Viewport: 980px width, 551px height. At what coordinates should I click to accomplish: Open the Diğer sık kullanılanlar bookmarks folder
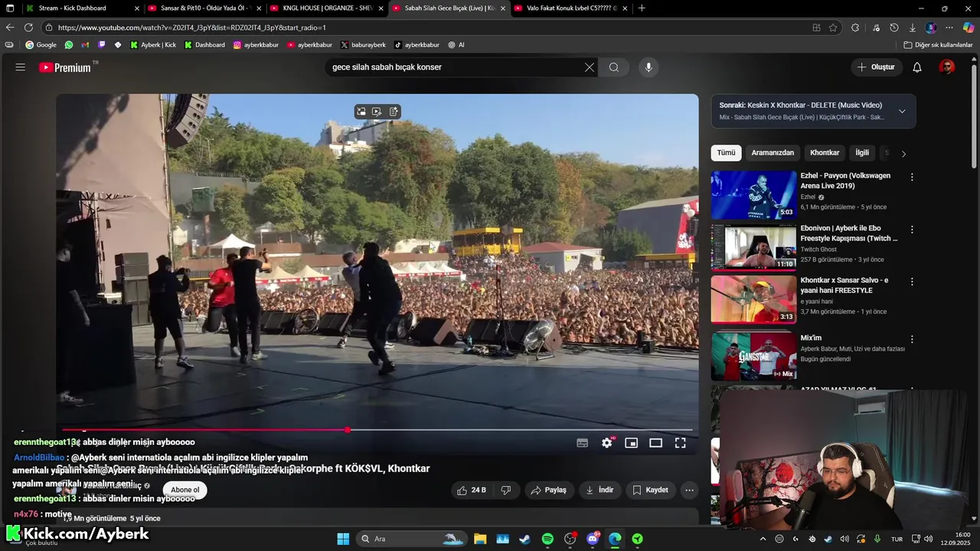pyautogui.click(x=938, y=45)
